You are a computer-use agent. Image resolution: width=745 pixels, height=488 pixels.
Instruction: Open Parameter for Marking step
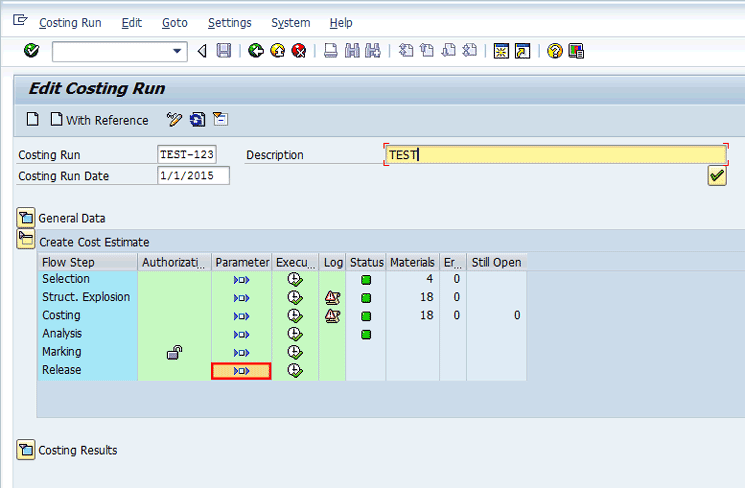(241, 353)
